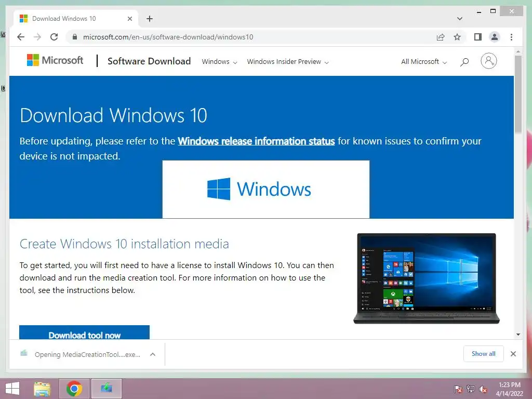Expand the All Microsoft menu
The width and height of the screenshot is (532, 399).
tap(424, 62)
